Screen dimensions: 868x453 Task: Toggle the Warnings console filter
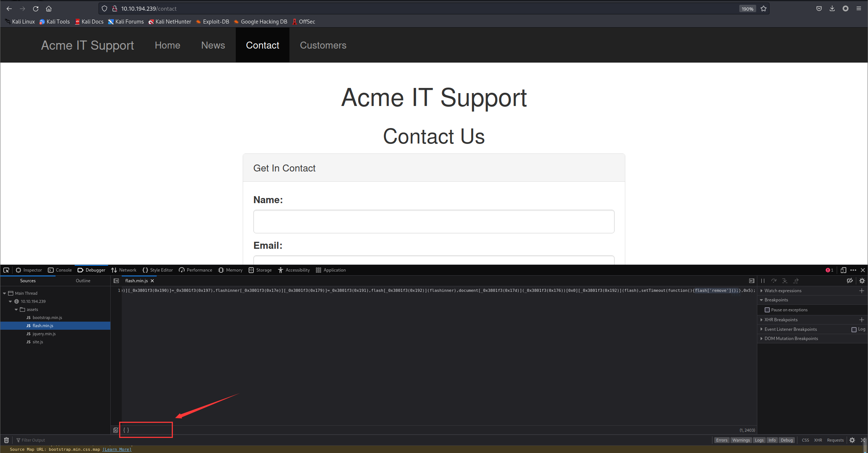741,440
